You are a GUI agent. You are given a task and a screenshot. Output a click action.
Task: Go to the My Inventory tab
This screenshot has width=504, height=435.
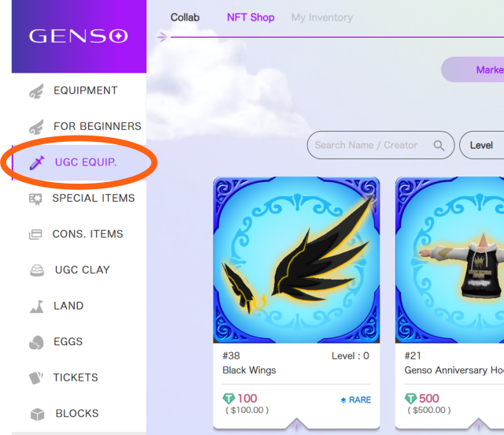pyautogui.click(x=322, y=17)
